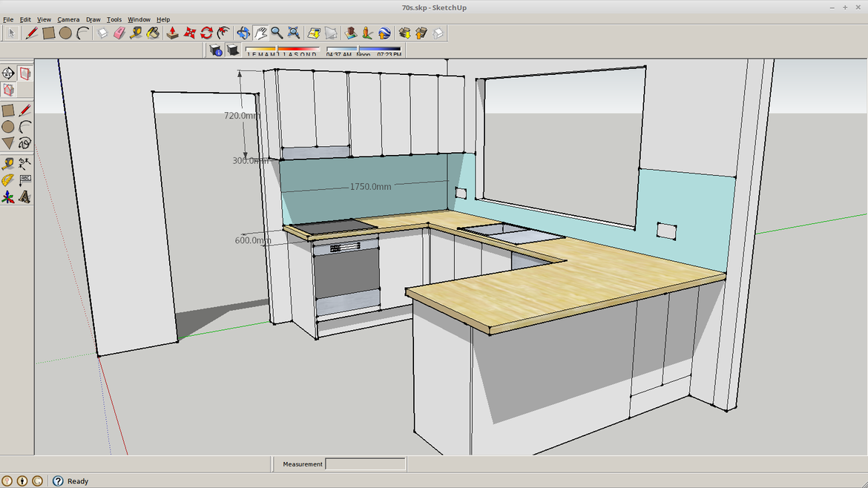This screenshot has width=868, height=488.
Task: Click the Zoom Extents icon
Action: (x=294, y=33)
